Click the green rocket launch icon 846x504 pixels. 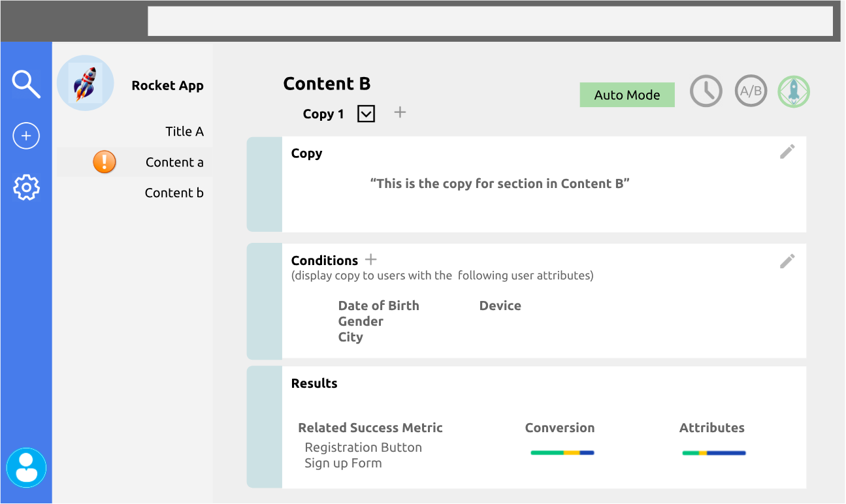[794, 91]
